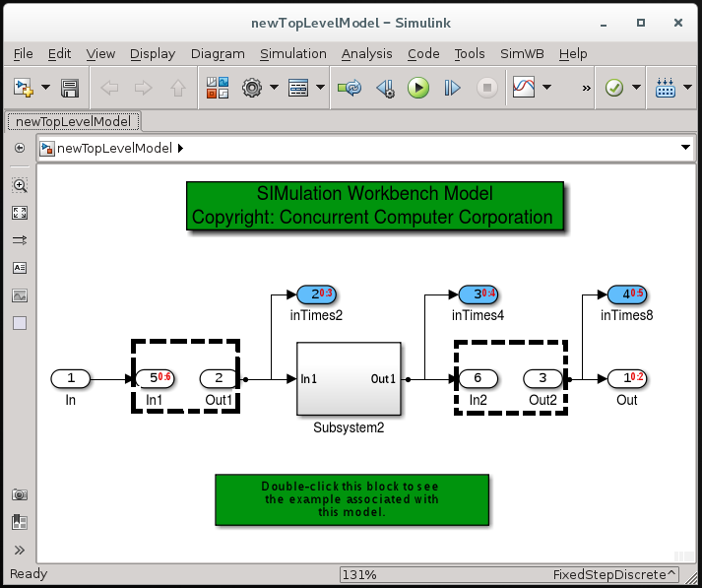Click the Screenshot camera icon

(x=20, y=495)
